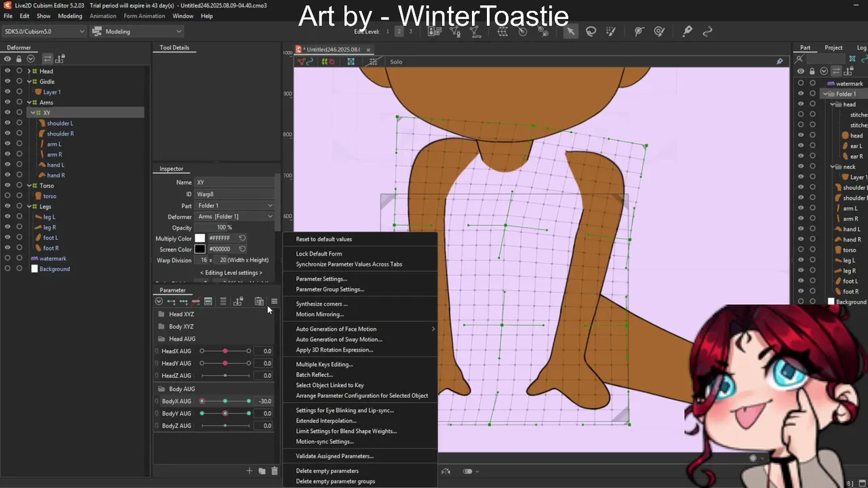
Task: Click the Multiply Color white swatch
Action: tap(200, 238)
